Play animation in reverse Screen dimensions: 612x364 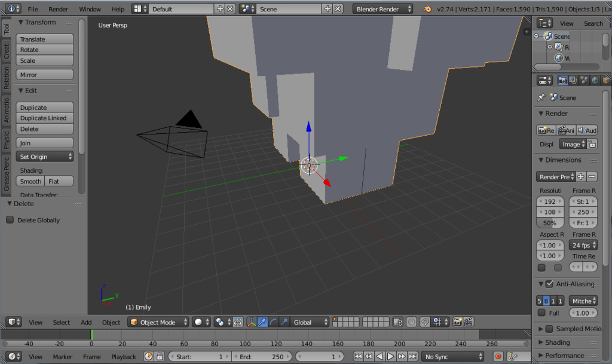[380, 356]
